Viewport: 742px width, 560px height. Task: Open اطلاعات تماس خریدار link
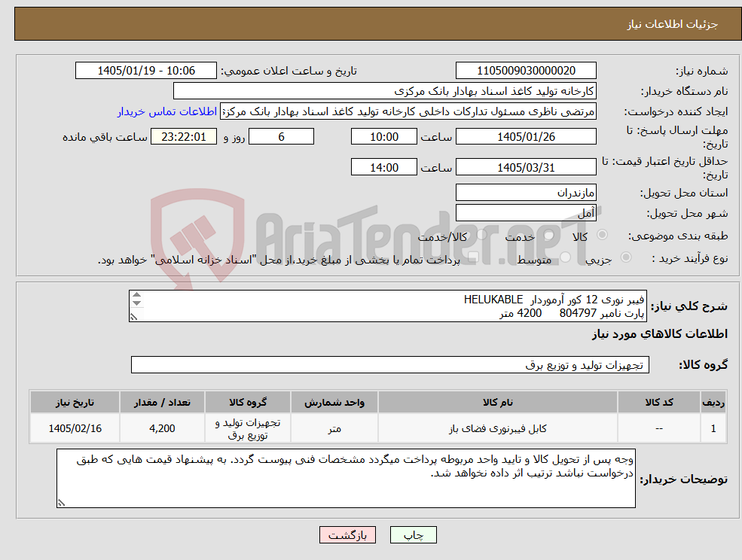tap(167, 111)
